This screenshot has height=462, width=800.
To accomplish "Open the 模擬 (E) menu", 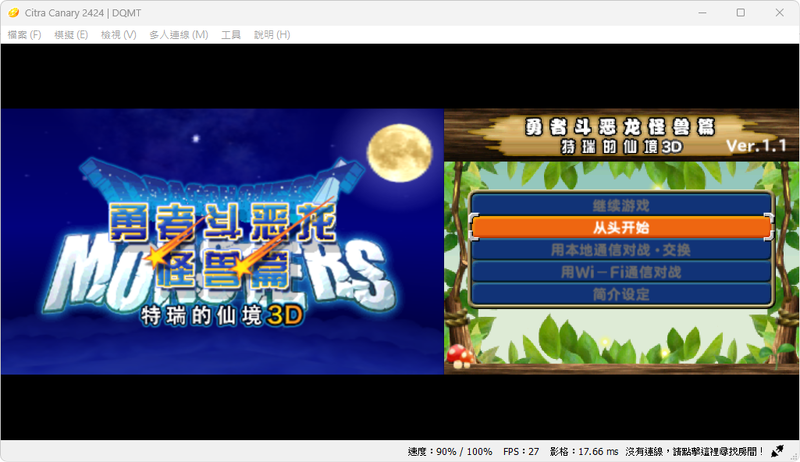I will pos(71,35).
